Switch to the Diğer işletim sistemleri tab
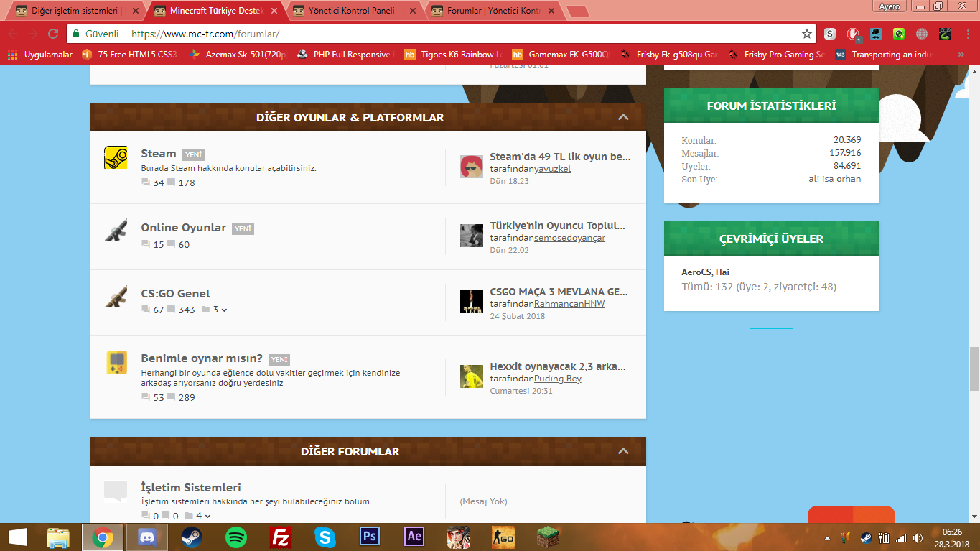Viewport: 980px width, 551px height. [x=75, y=11]
